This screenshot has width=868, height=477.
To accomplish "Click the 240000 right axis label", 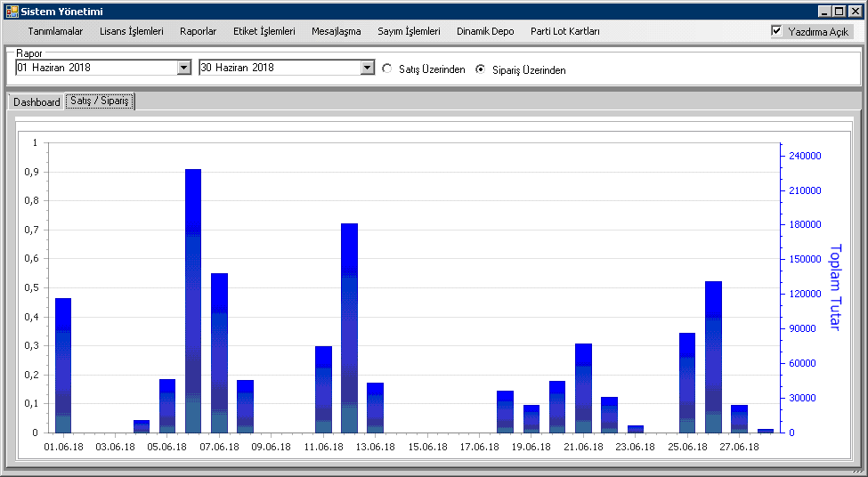I will [x=805, y=156].
